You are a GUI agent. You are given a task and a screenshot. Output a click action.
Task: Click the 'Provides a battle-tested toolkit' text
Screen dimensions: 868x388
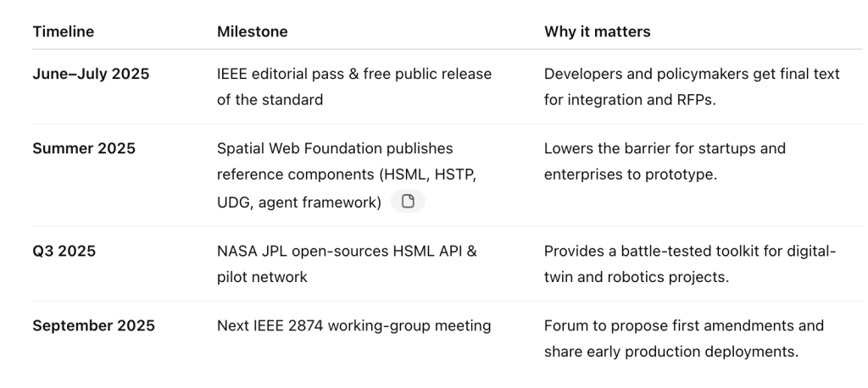[690, 264]
